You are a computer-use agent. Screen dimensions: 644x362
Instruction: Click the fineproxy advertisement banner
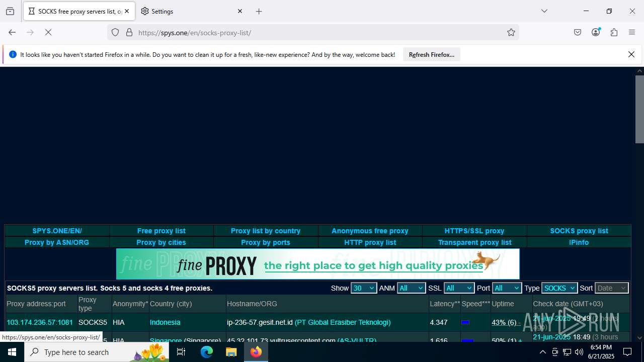pyautogui.click(x=318, y=264)
